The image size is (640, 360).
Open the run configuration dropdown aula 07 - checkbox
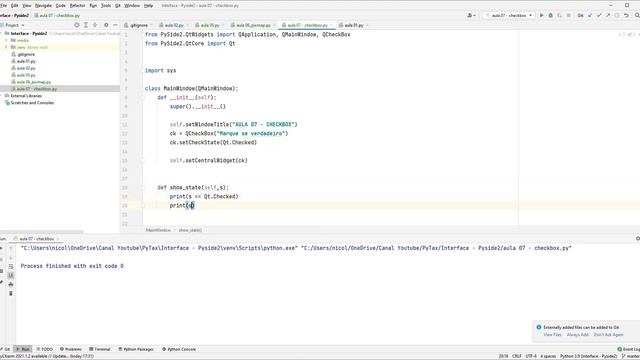509,15
